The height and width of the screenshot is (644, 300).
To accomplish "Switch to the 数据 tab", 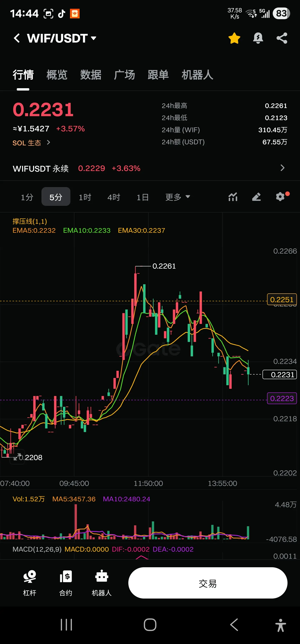I will (91, 75).
